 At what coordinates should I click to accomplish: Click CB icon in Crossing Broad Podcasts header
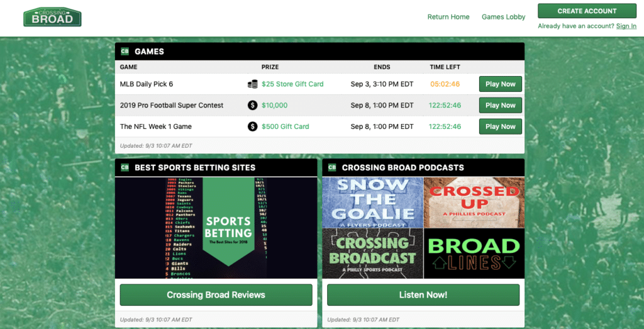point(332,167)
